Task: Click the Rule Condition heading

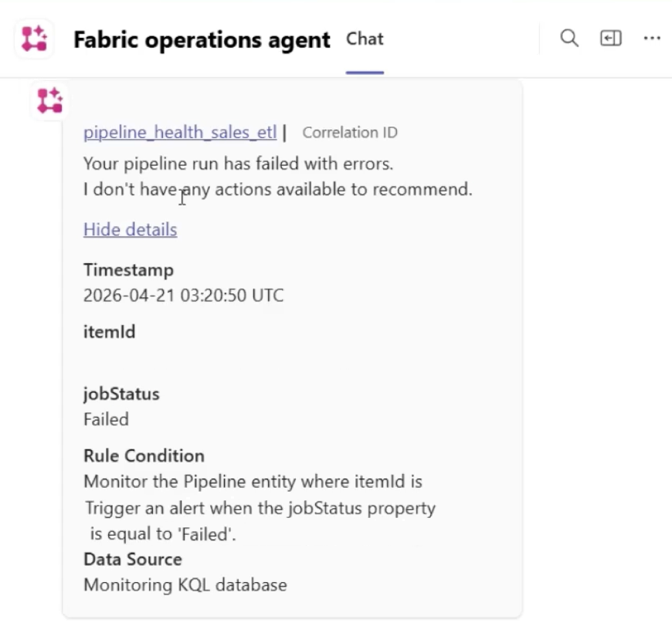Action: click(144, 456)
